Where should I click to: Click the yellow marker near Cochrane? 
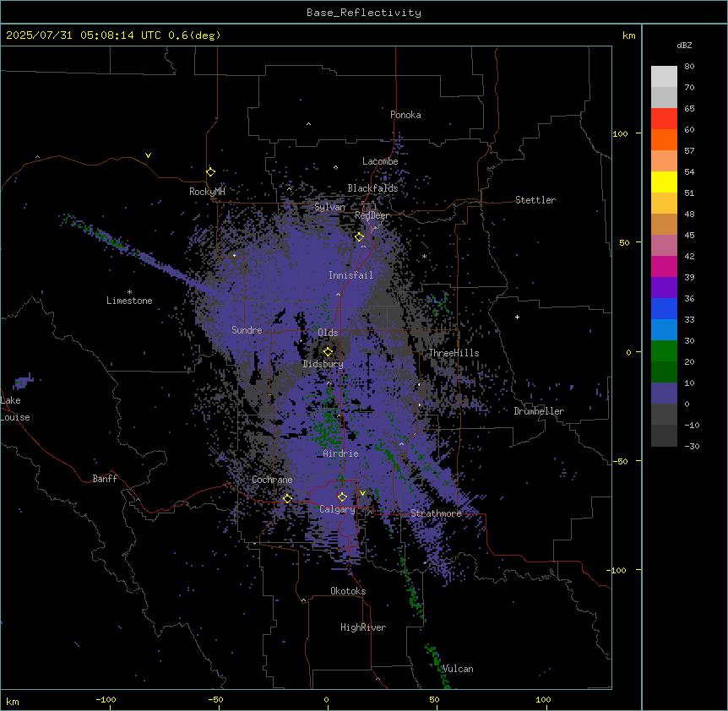pos(287,499)
